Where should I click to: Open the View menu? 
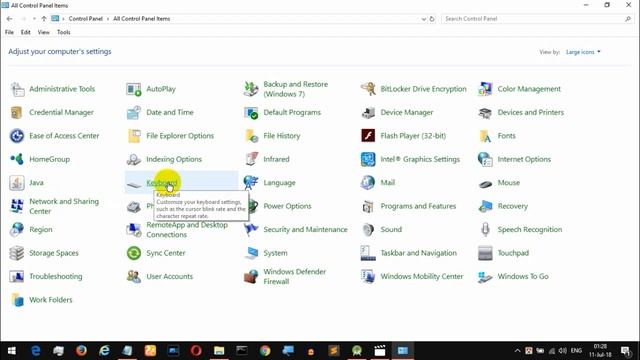44,32
